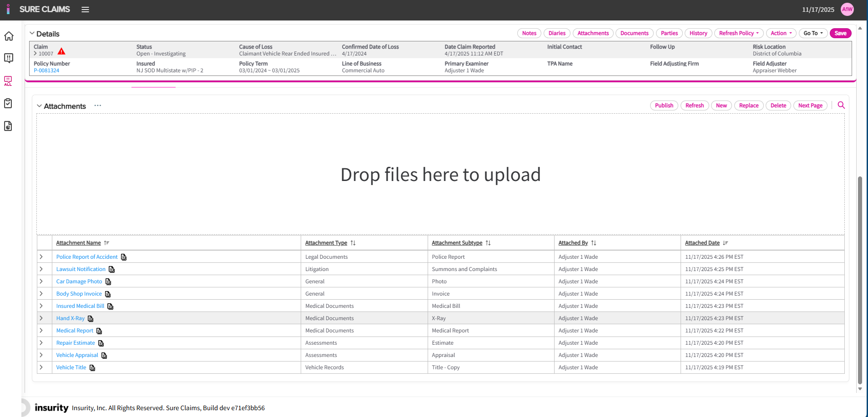Open the user avatar in top right
Image resolution: width=868 pixels, height=417 pixels.
coord(847,10)
